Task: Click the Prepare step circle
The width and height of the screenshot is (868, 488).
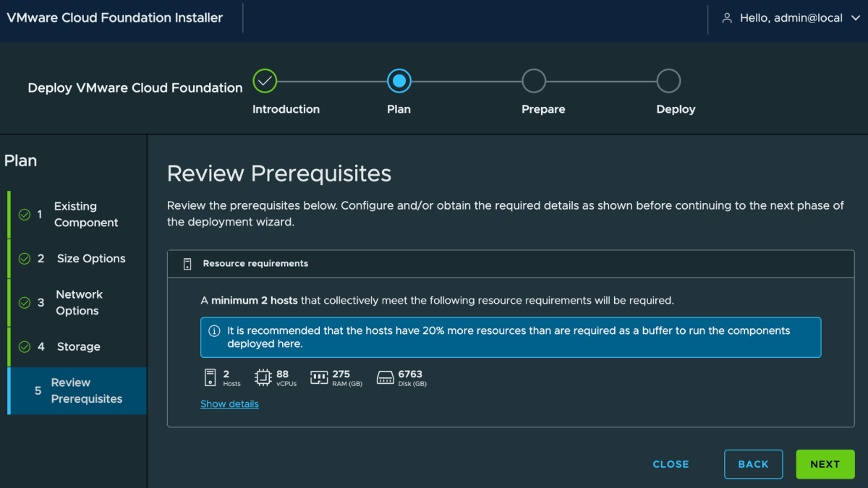Action: (x=534, y=81)
